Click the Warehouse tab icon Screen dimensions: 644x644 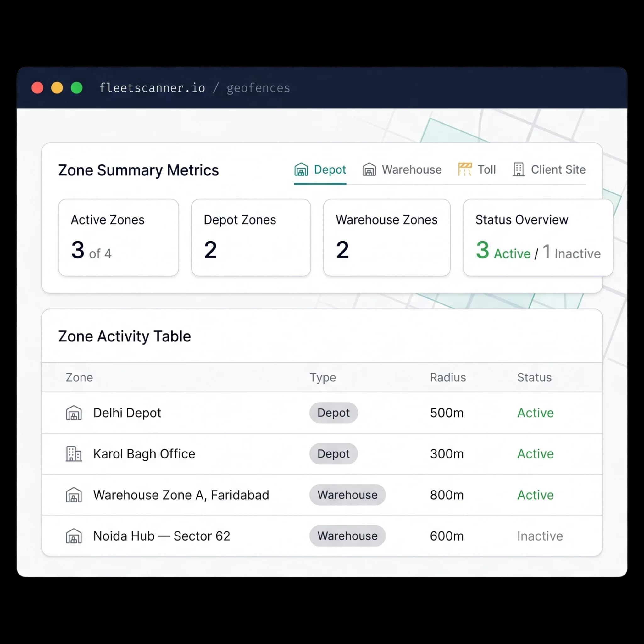tap(369, 169)
